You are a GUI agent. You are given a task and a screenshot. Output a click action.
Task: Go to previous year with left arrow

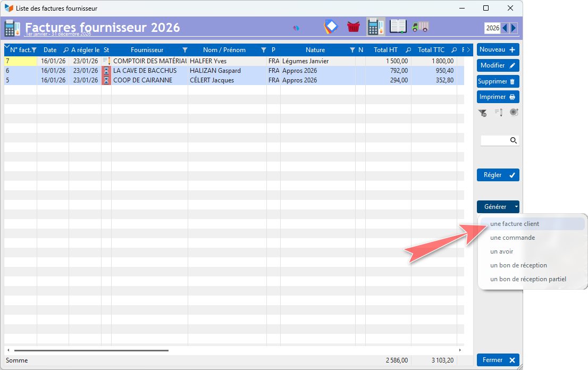[505, 28]
